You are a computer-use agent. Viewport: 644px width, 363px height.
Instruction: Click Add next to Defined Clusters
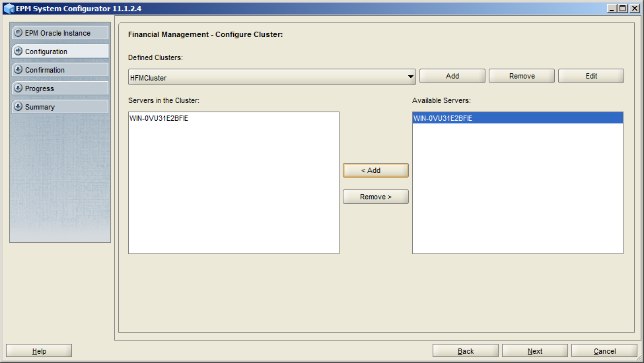452,76
